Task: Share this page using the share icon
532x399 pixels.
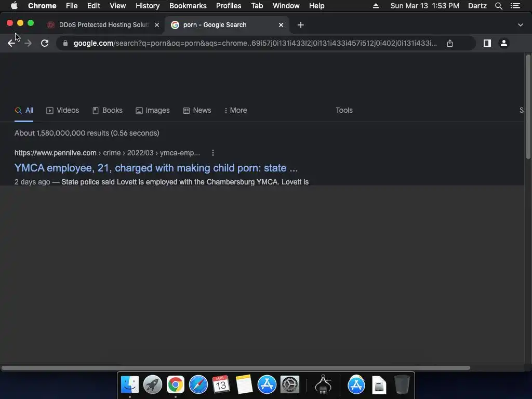Action: (x=450, y=43)
